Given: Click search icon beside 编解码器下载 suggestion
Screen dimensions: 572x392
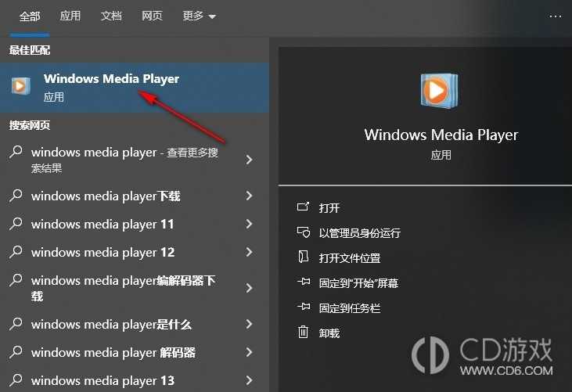Looking at the screenshot, I should (16, 280).
